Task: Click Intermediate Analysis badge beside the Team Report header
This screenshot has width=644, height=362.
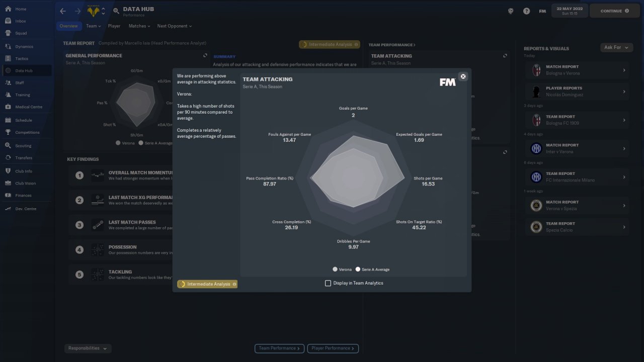Action: (x=330, y=45)
